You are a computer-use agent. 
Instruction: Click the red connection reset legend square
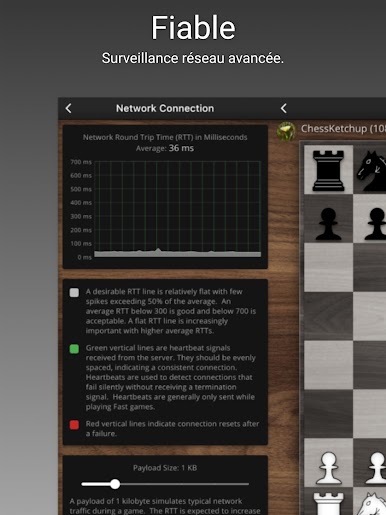[74, 425]
